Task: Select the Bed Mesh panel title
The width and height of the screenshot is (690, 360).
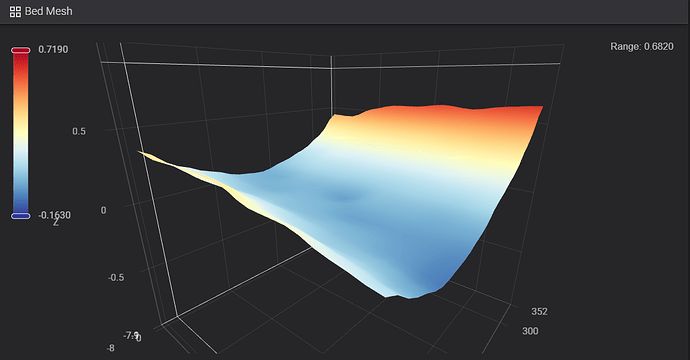Action: [48, 11]
